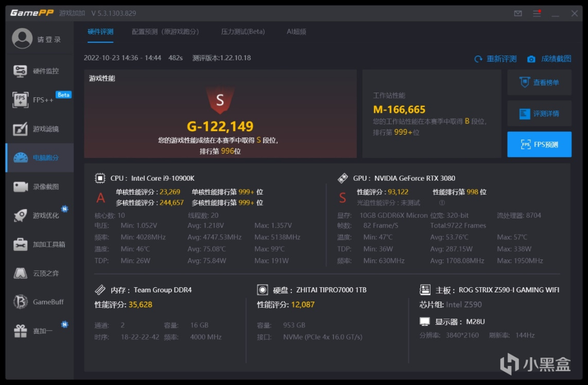Image resolution: width=588 pixels, height=385 pixels.
Task: Click GPU Avg: 287.15W TDP value
Action: (451, 249)
